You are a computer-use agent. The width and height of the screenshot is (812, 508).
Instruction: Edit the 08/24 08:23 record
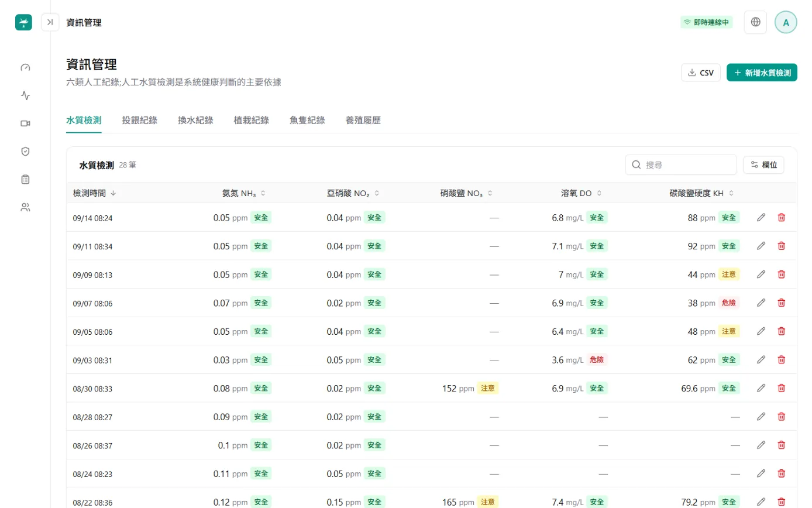[761, 473]
